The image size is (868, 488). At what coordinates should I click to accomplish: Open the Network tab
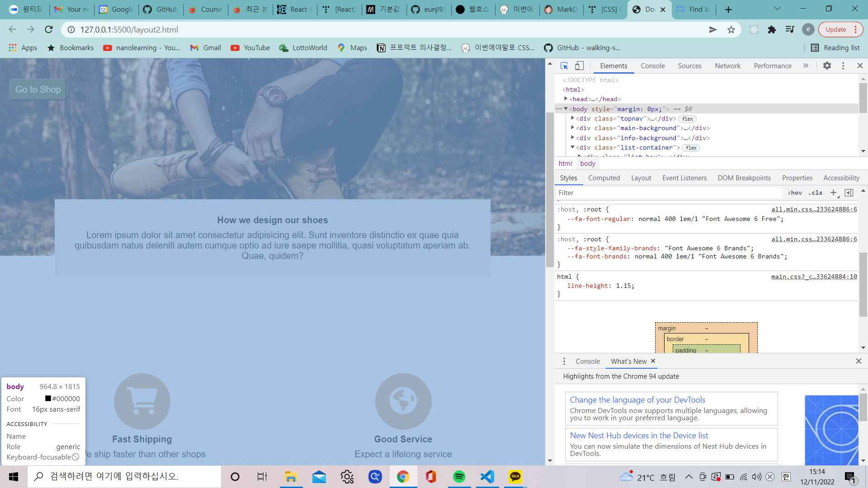tap(727, 66)
